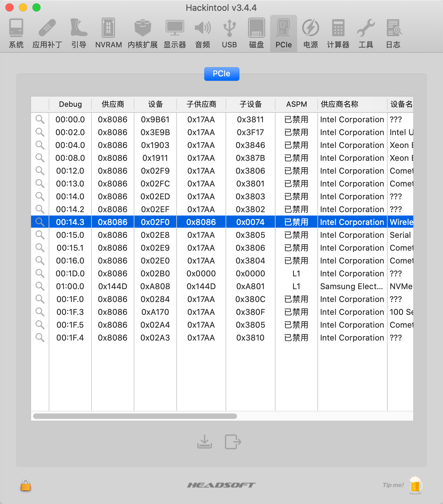Select the 00:1D.0 row's L1 ASPM cell
Viewport: 443px width, 504px height.
[296, 273]
